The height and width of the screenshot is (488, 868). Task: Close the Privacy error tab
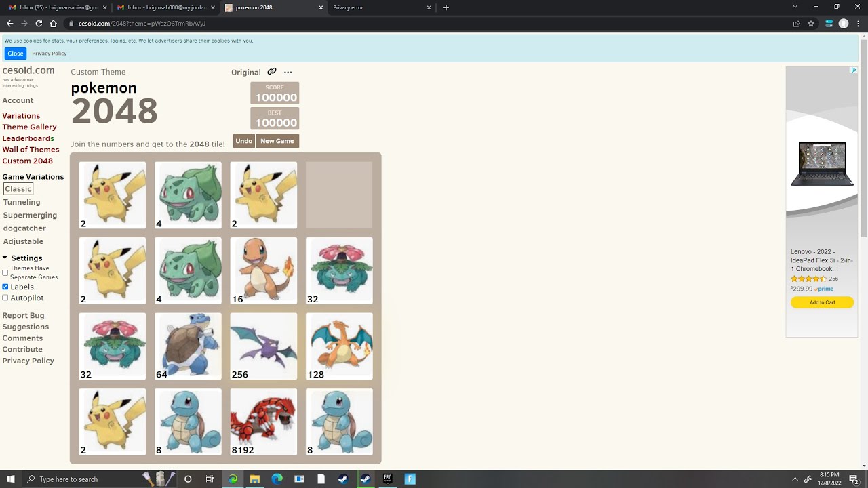click(429, 7)
